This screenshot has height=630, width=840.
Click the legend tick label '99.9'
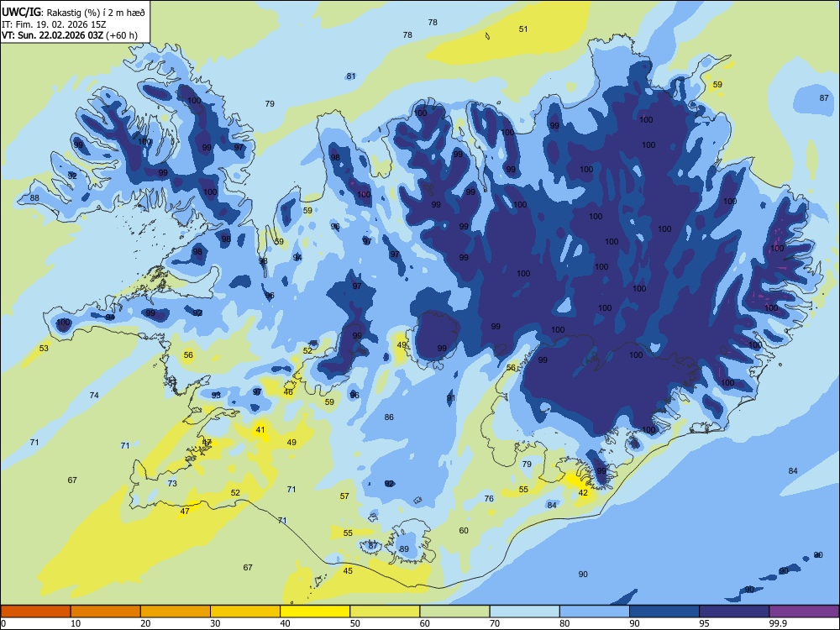(x=777, y=623)
